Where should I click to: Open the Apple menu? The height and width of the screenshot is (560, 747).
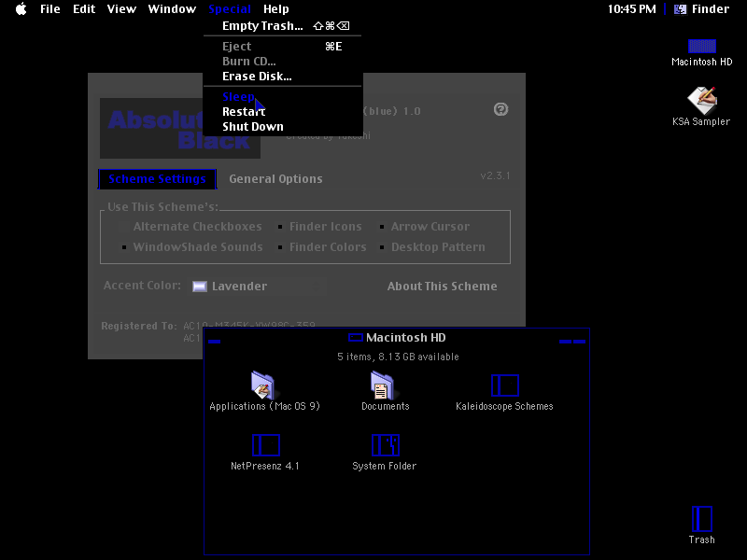pos(21,9)
